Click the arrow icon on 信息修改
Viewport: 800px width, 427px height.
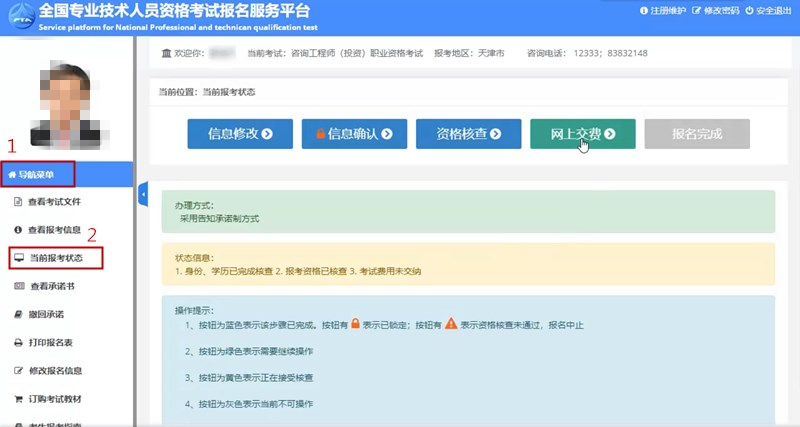coord(267,134)
